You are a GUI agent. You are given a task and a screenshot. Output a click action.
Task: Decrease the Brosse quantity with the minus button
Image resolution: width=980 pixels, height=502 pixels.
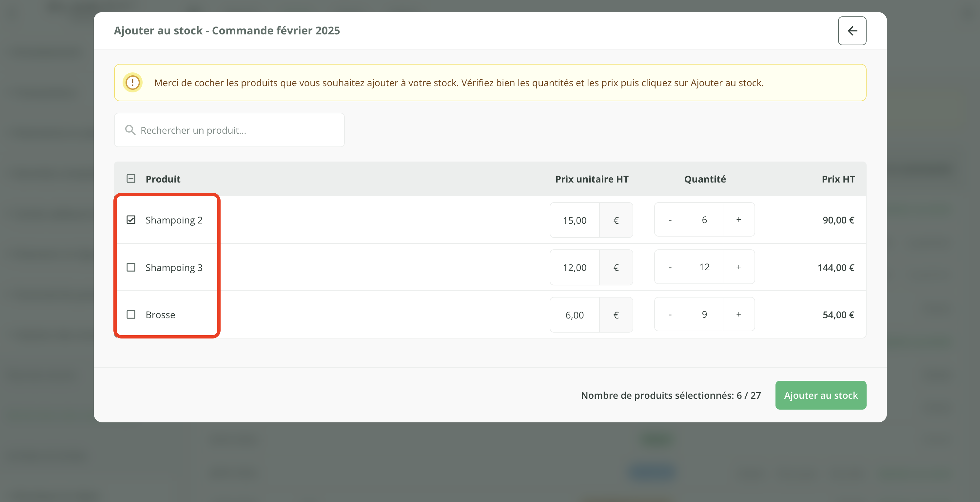click(670, 315)
